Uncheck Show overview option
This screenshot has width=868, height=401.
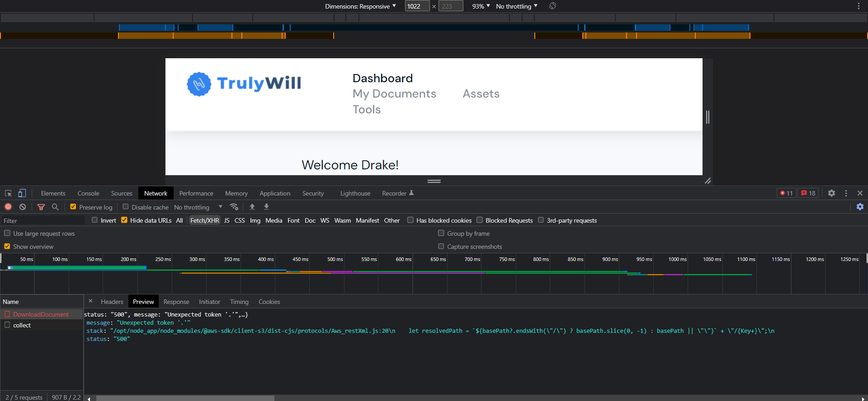7,246
